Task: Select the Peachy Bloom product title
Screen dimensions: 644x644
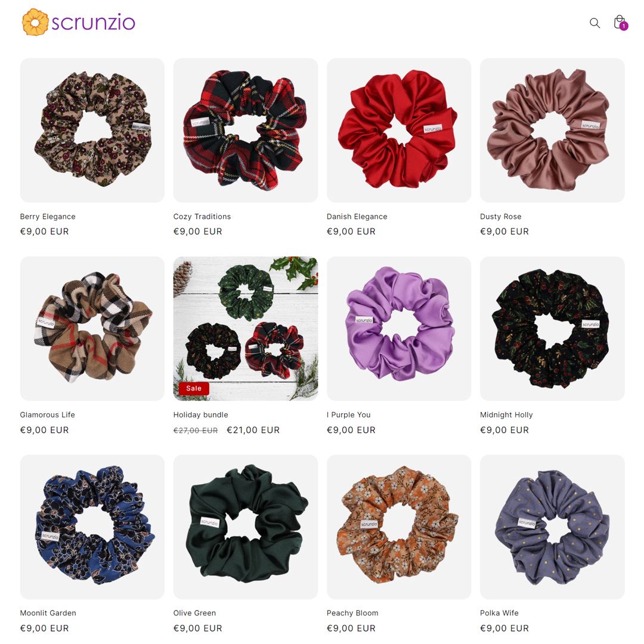Action: pos(352,613)
